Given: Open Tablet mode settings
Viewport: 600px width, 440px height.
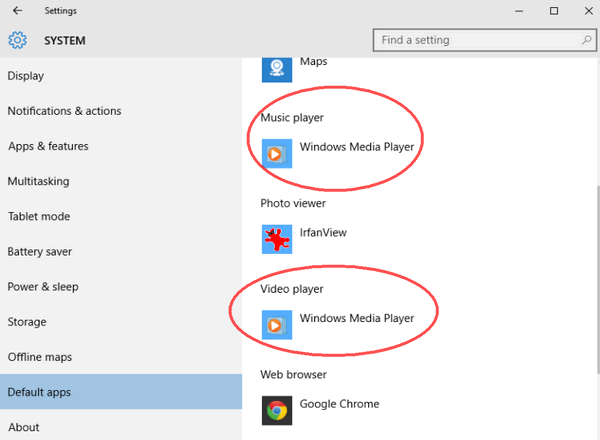Looking at the screenshot, I should pos(121,217).
